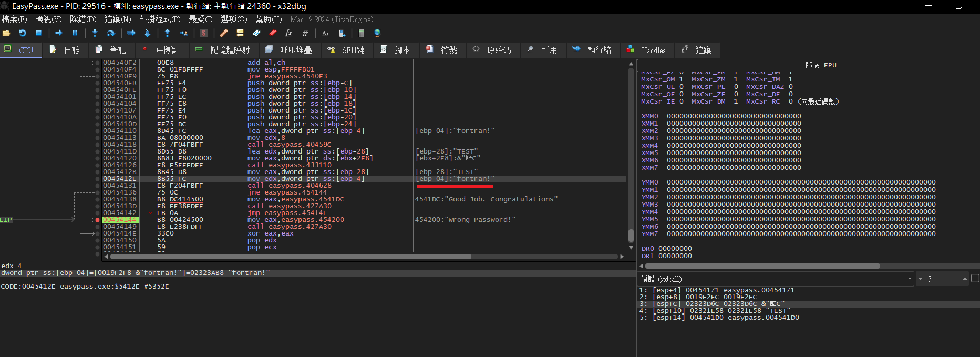980x357 pixels.
Task: Open the 外掛程式(P) menu
Action: tap(160, 19)
